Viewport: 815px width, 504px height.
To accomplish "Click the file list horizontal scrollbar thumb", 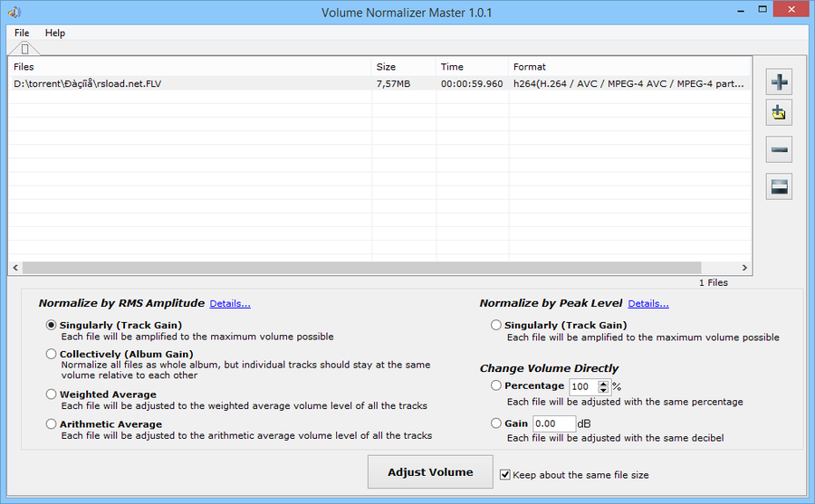I will point(361,268).
